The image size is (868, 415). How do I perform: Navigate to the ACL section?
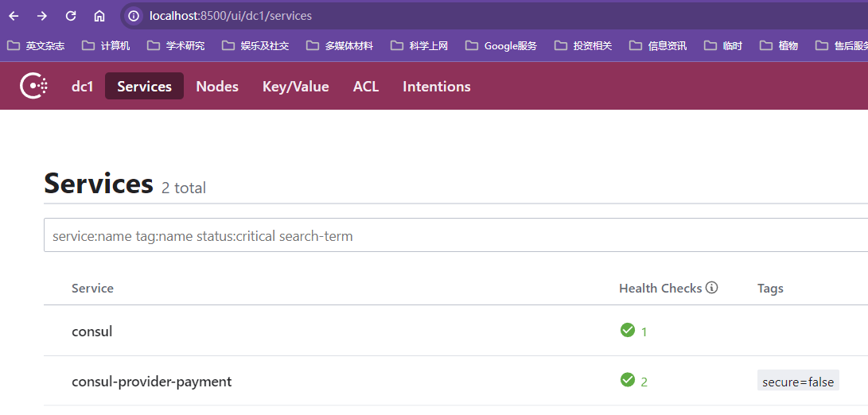coord(366,87)
